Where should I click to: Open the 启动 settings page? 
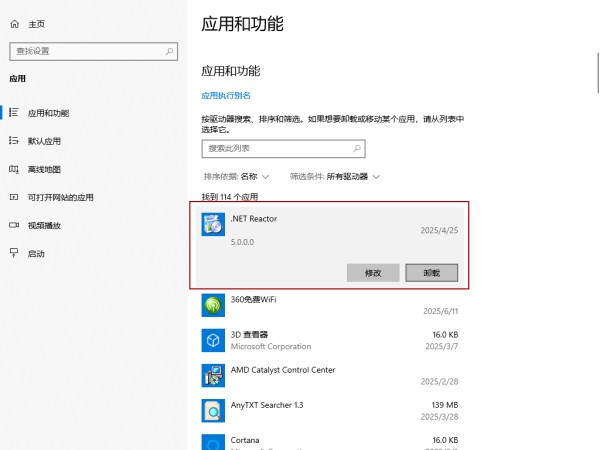click(x=36, y=253)
